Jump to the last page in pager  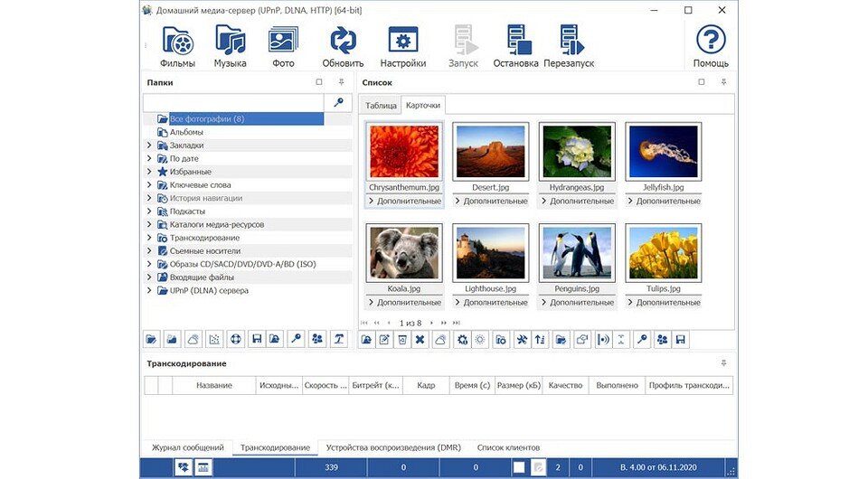click(x=456, y=323)
